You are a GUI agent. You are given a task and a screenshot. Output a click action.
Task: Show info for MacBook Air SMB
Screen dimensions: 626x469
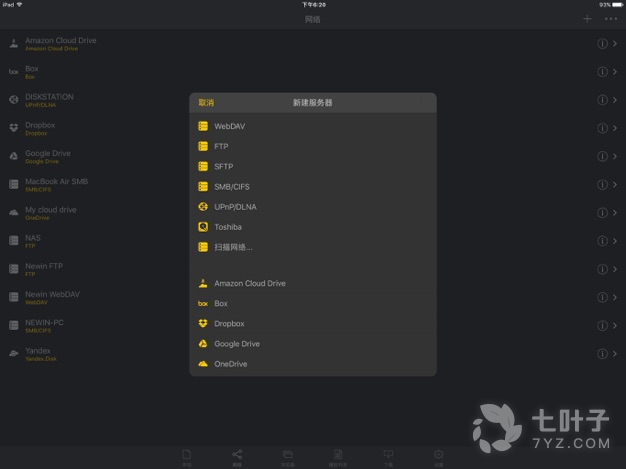(602, 184)
